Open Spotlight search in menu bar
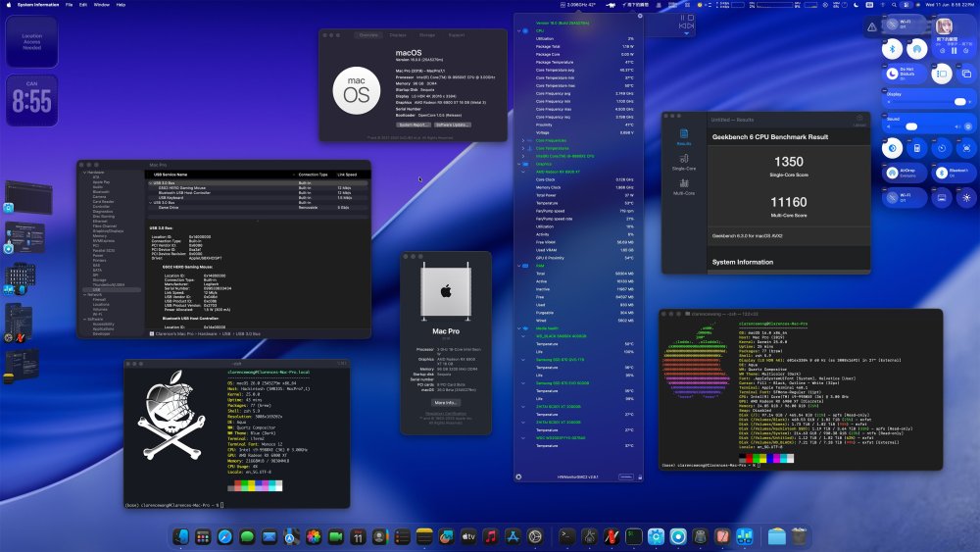 point(895,4)
